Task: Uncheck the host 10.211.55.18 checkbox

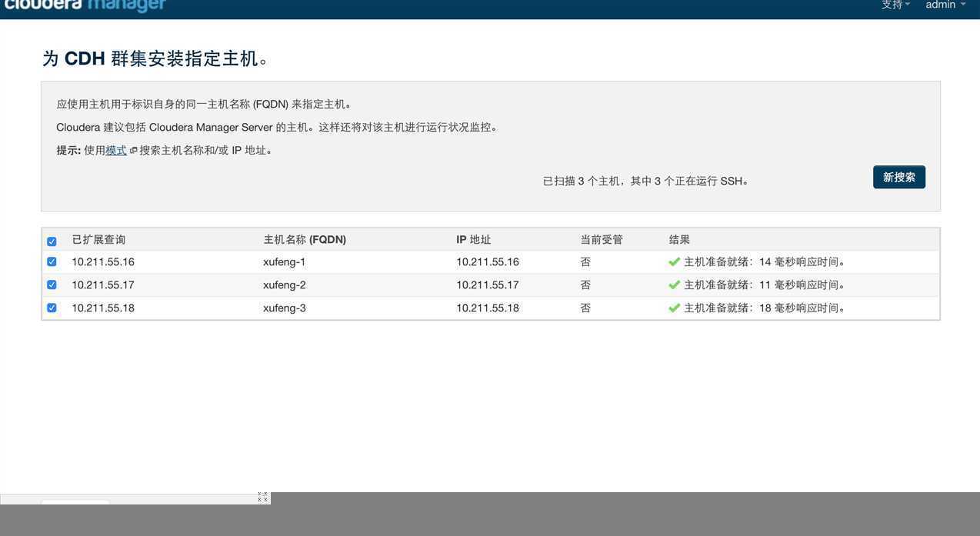Action: [x=52, y=308]
